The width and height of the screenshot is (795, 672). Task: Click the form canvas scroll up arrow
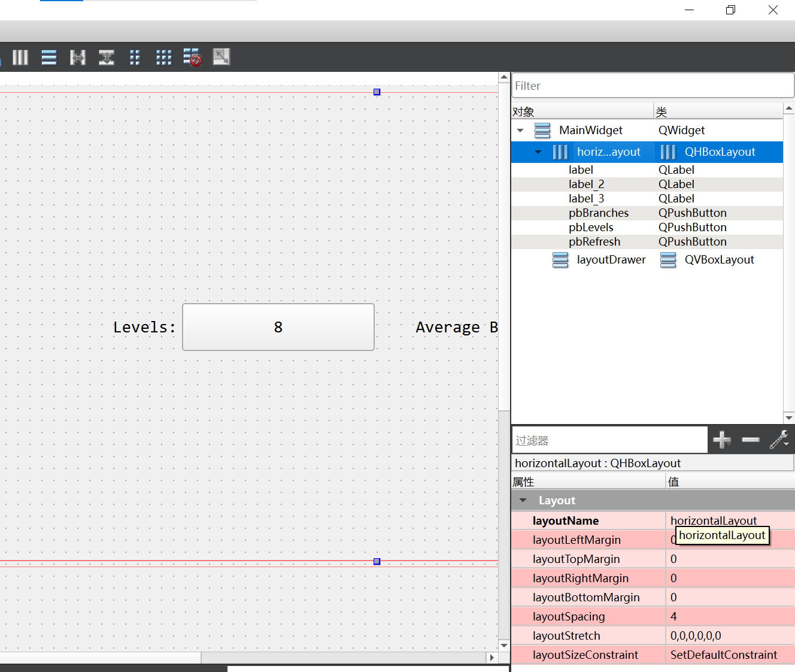[x=504, y=78]
